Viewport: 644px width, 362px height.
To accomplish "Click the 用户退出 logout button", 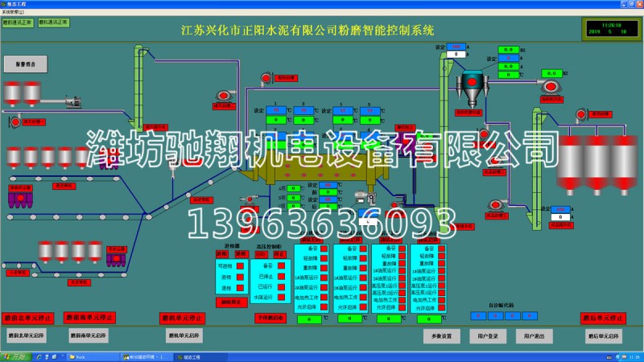I will pyautogui.click(x=534, y=336).
